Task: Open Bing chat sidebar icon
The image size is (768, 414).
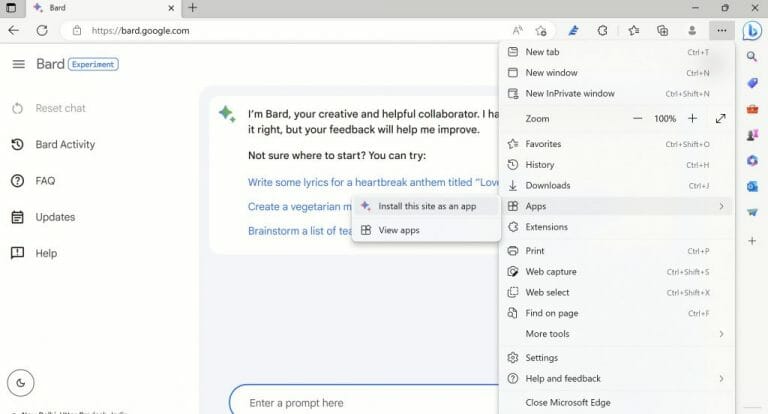Action: coord(752,31)
